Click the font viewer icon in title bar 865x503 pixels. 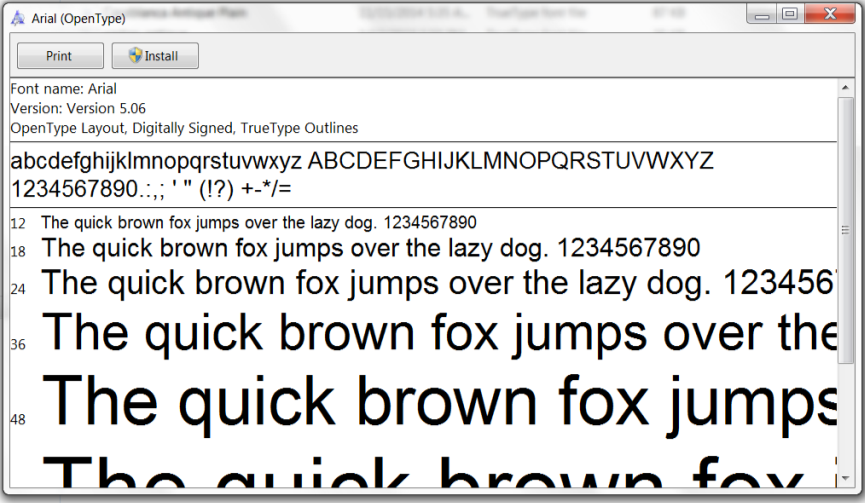tap(18, 18)
